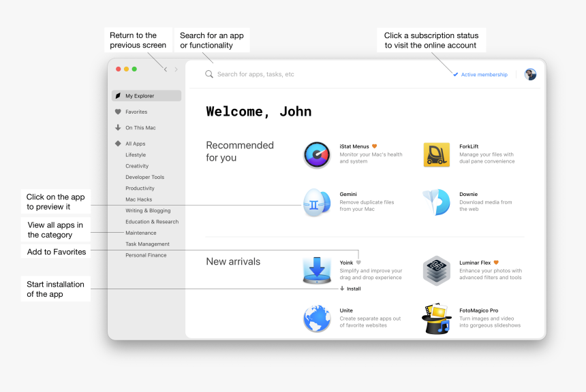Viewport: 586px width, 392px height.
Task: Open the user profile avatar
Action: point(530,74)
